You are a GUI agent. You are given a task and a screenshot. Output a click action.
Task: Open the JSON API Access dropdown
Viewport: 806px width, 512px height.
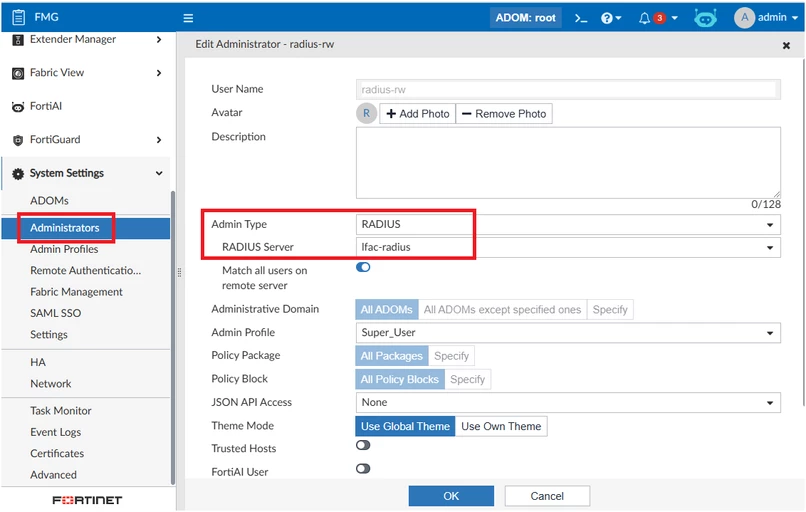[568, 403]
